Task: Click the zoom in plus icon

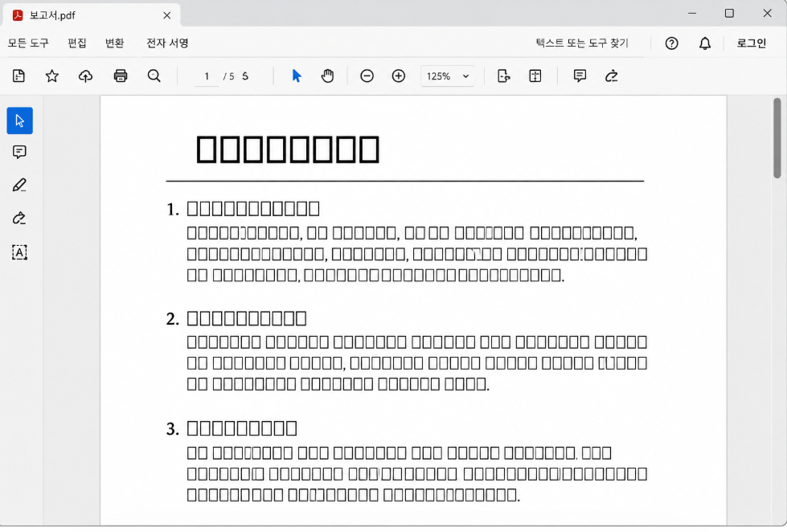Action: 399,76
